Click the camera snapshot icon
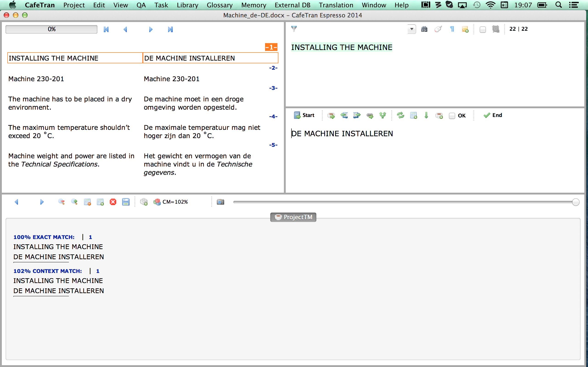The width and height of the screenshot is (588, 367). (220, 202)
